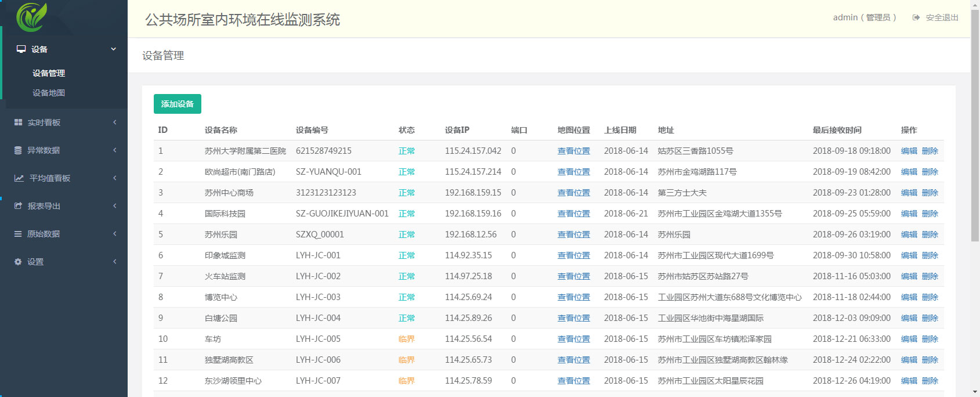Expand the 异常数据 menu arrow
This screenshot has width=980, height=397.
tap(115, 150)
